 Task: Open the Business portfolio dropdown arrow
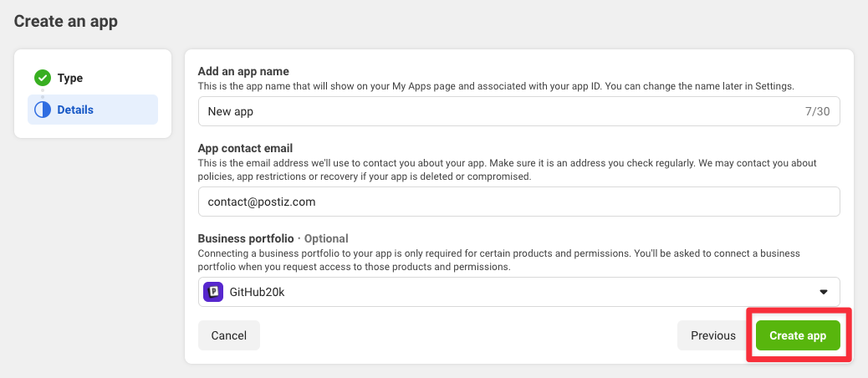823,292
